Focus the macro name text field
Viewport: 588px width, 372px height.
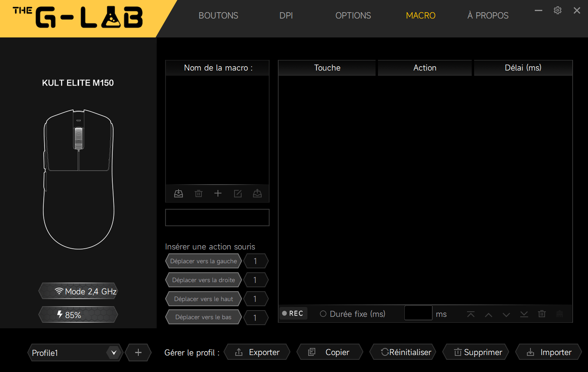tap(217, 218)
